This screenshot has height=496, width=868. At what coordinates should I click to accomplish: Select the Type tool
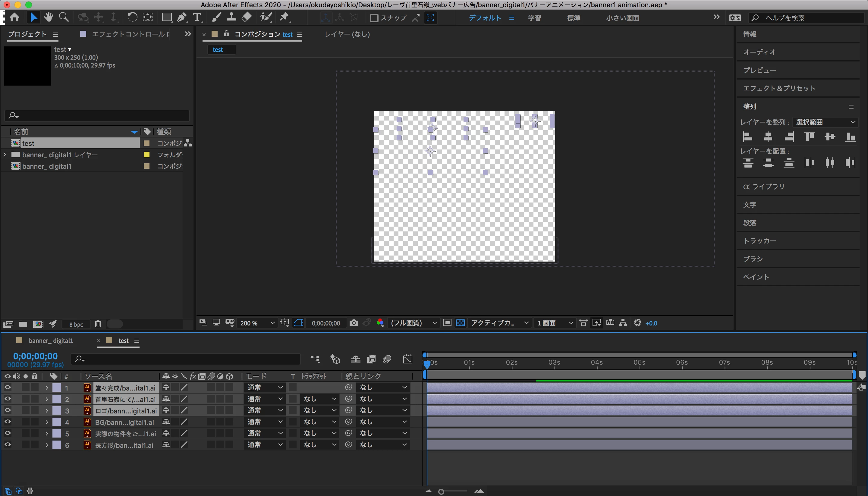point(197,17)
